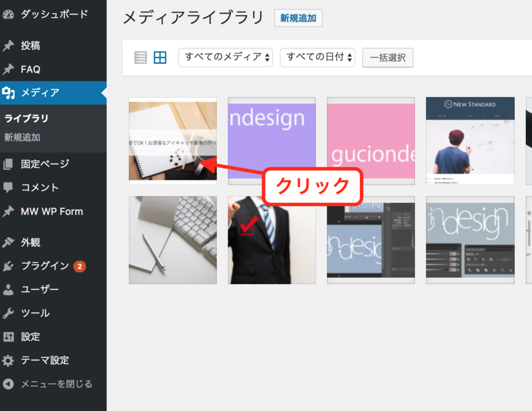The height and width of the screenshot is (411, 532).
Task: Collapse menu via メニューを閉じる arrow icon
Action: coord(8,384)
